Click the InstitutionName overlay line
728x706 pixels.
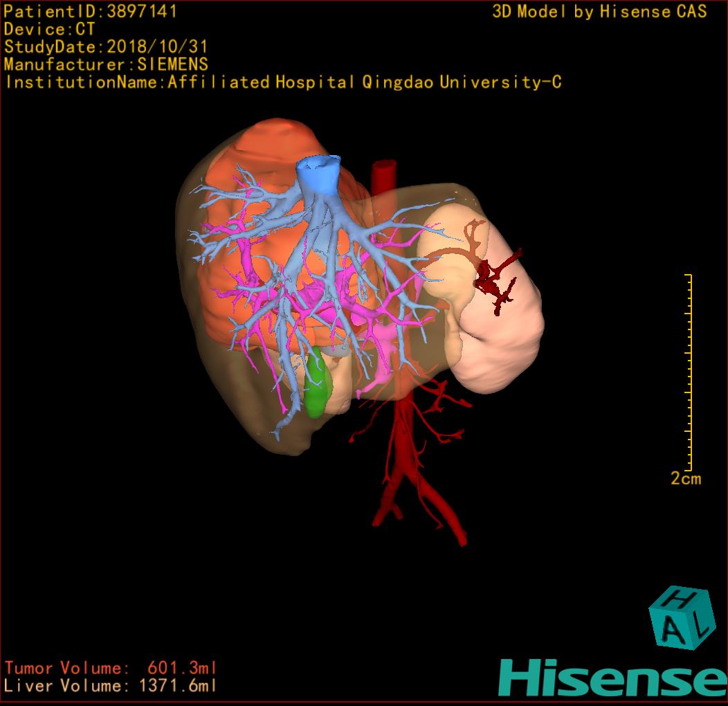click(282, 82)
